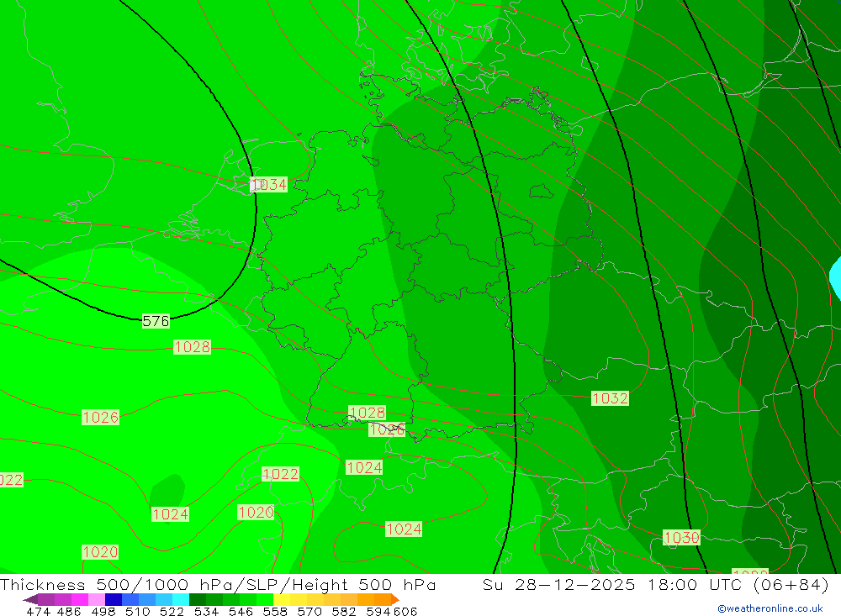This screenshot has height=616, width=841.
Task: Click the date text 'Su 28-12-2025 18:00 UTC'
Action: (616, 584)
